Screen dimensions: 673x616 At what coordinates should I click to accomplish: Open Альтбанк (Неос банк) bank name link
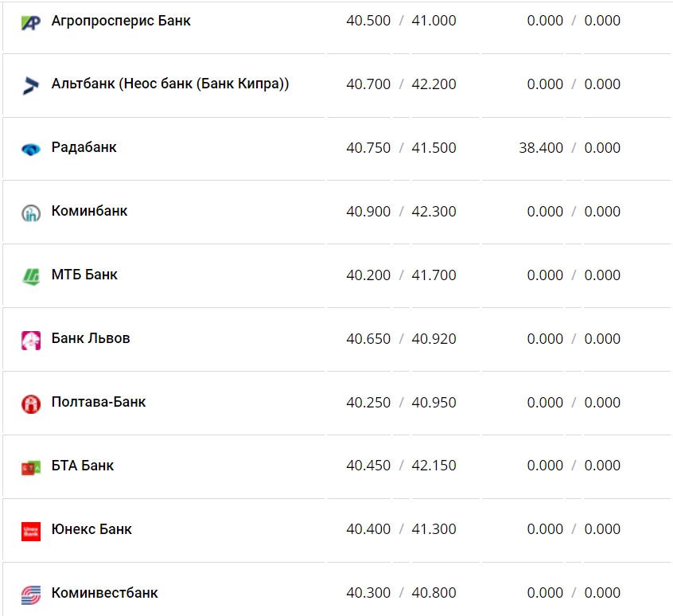click(169, 84)
